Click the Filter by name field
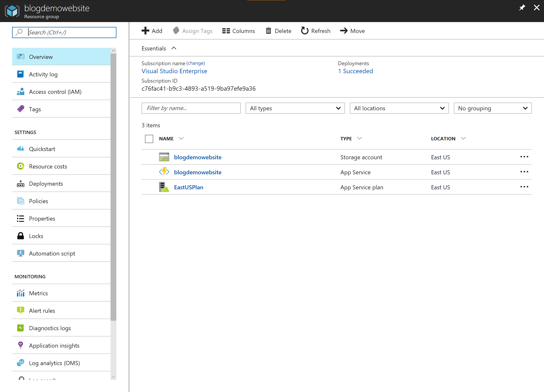 click(191, 108)
